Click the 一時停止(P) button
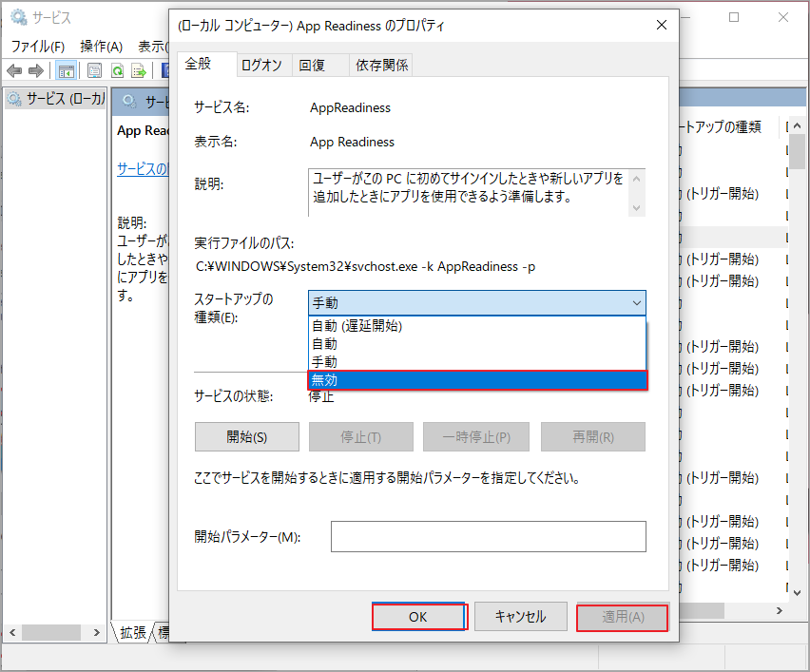The width and height of the screenshot is (810, 672). click(x=476, y=437)
